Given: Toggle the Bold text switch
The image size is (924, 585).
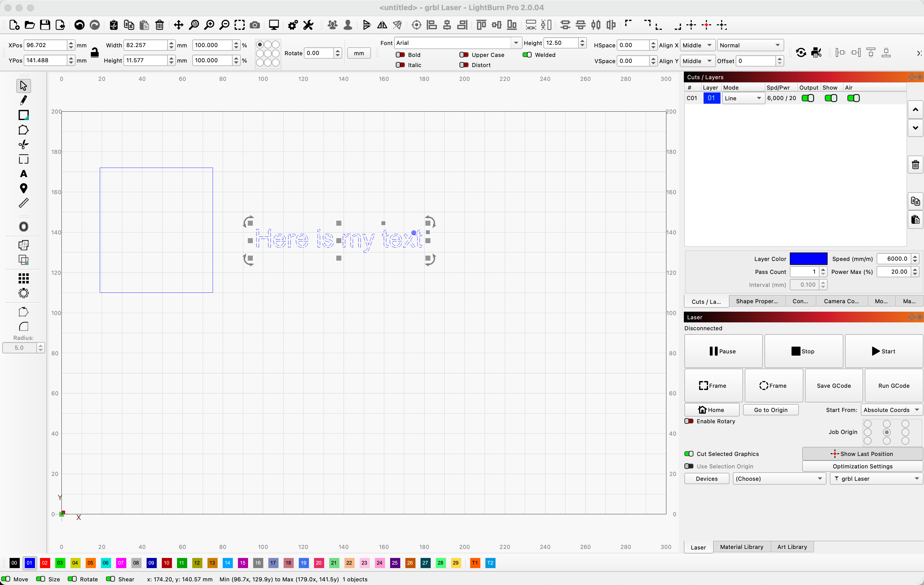Looking at the screenshot, I should [400, 55].
